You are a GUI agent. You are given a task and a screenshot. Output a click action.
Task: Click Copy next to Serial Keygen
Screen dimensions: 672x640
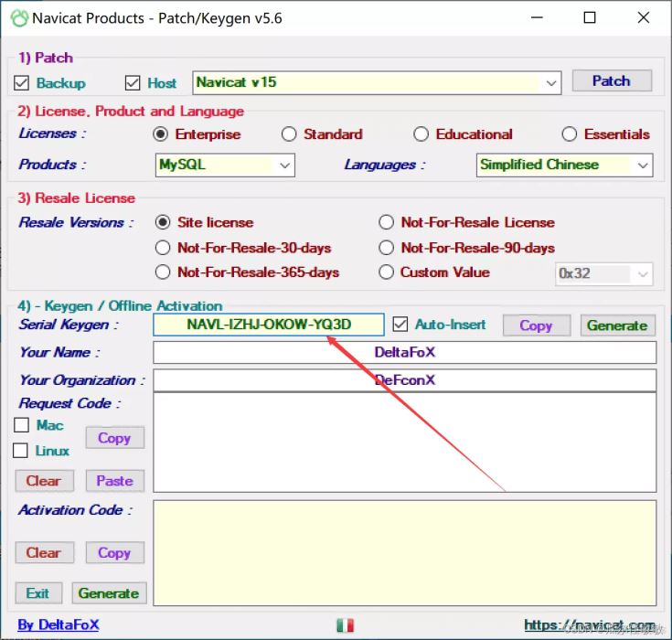pos(535,325)
